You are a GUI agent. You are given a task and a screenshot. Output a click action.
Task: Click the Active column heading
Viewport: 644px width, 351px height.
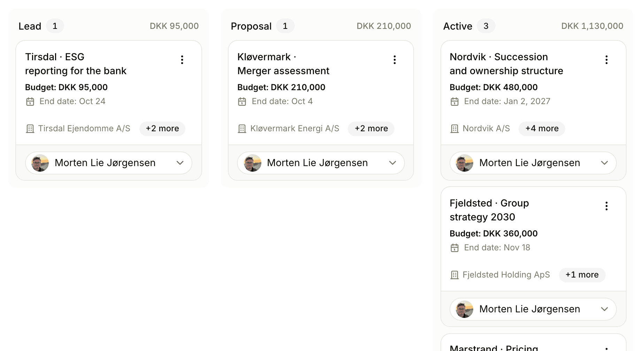click(458, 26)
